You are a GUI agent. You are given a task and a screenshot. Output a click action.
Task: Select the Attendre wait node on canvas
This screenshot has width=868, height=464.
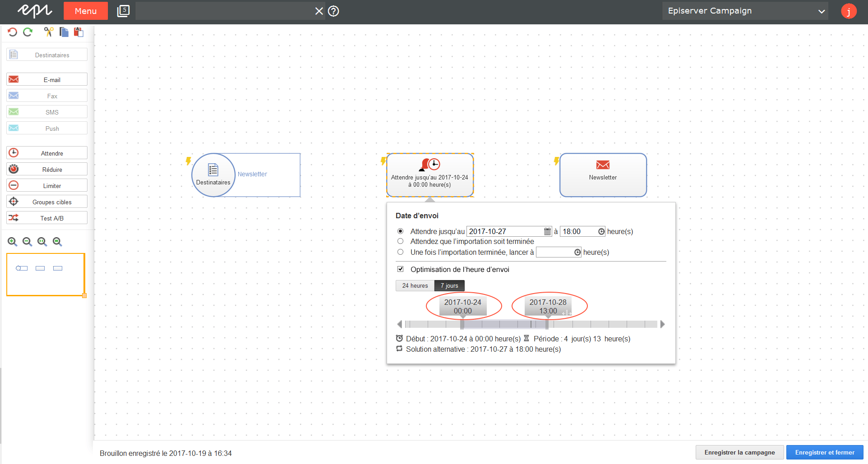(x=430, y=175)
